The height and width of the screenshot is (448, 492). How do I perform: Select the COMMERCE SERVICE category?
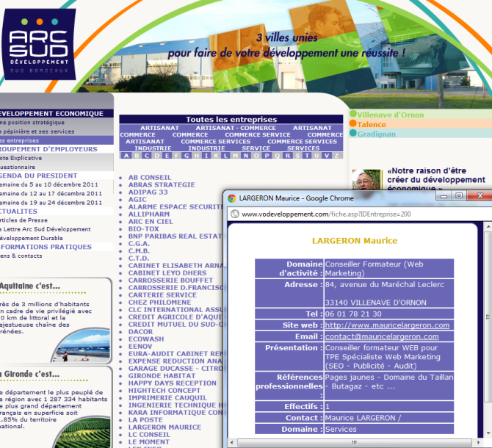click(x=257, y=134)
